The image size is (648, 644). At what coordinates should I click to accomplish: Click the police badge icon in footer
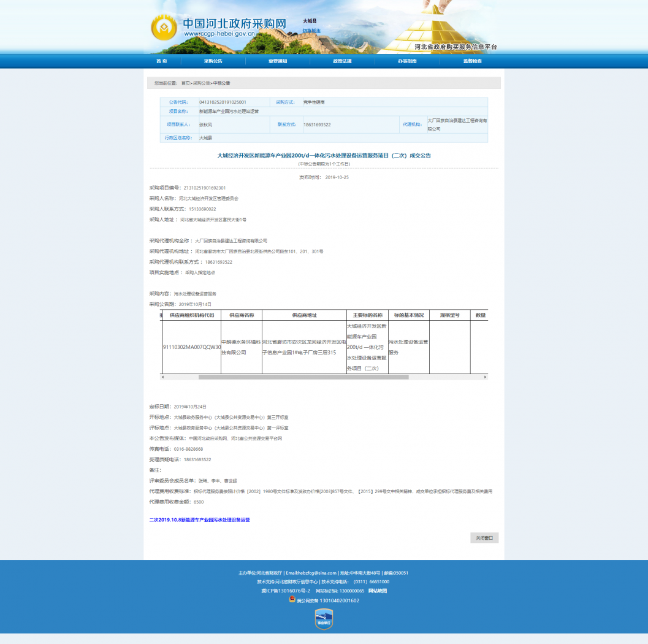pos(292,600)
